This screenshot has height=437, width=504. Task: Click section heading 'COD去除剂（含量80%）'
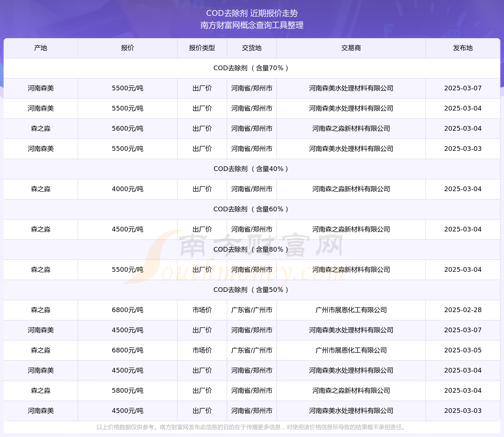click(x=252, y=249)
